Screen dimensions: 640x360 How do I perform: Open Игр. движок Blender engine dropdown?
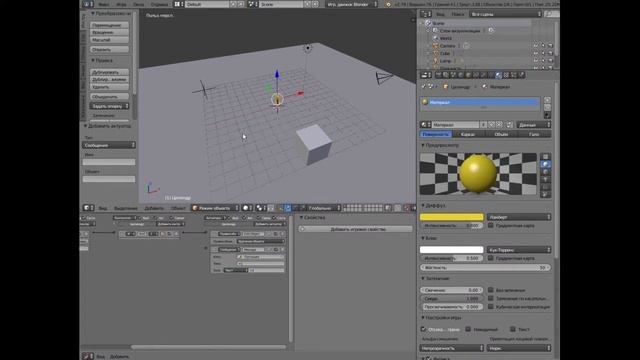[x=352, y=4]
